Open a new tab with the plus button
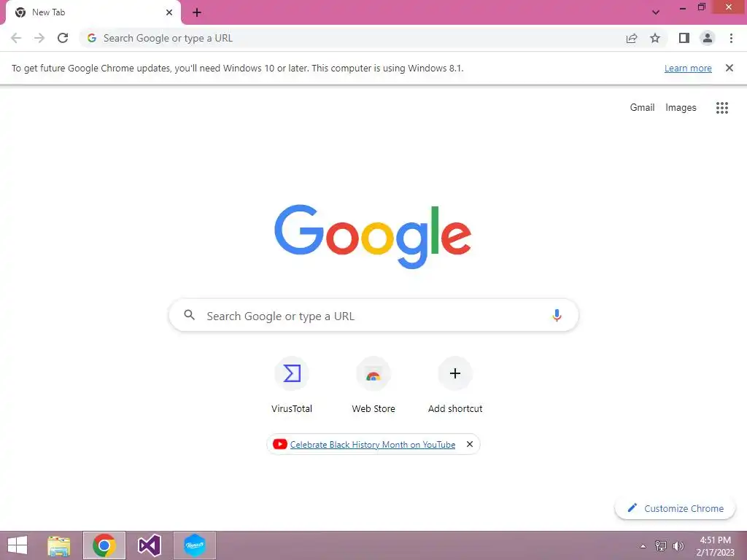 point(197,12)
